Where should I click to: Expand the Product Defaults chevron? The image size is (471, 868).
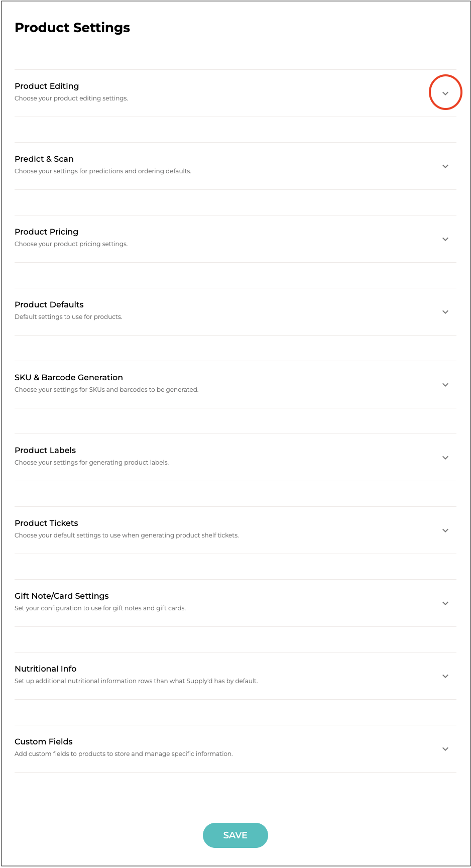click(x=445, y=312)
